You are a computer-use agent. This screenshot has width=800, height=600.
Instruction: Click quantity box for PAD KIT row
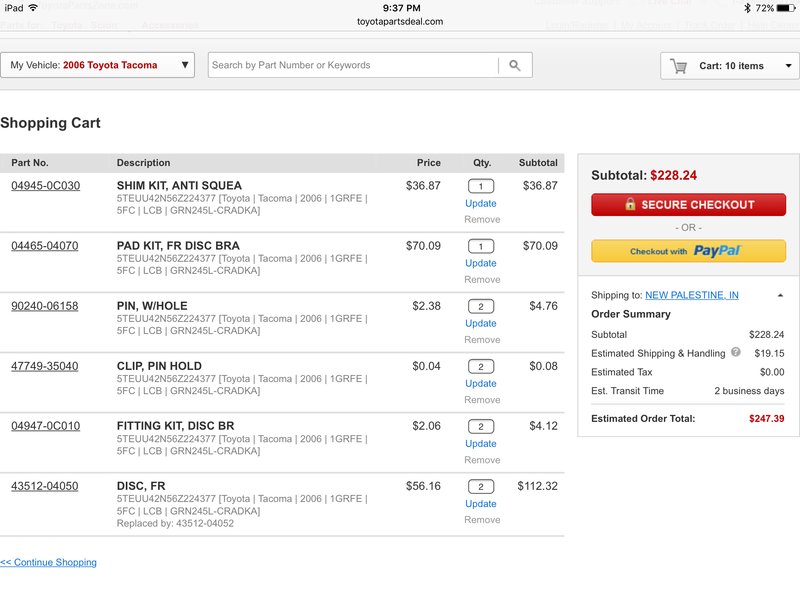click(481, 246)
